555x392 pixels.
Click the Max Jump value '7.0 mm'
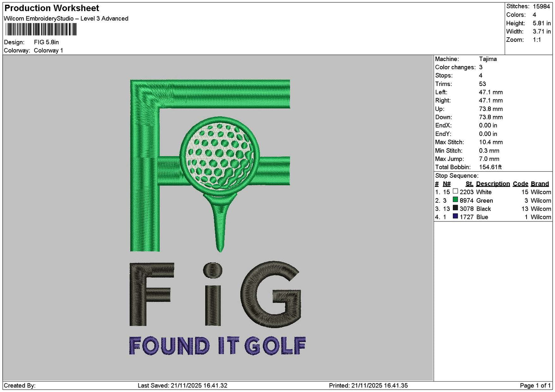(x=489, y=159)
